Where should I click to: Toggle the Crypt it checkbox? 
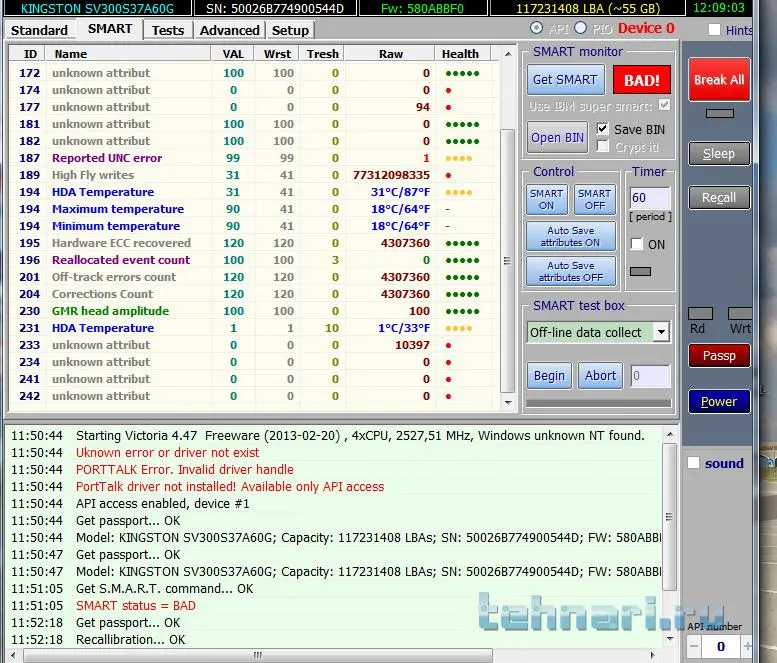pyautogui.click(x=602, y=146)
